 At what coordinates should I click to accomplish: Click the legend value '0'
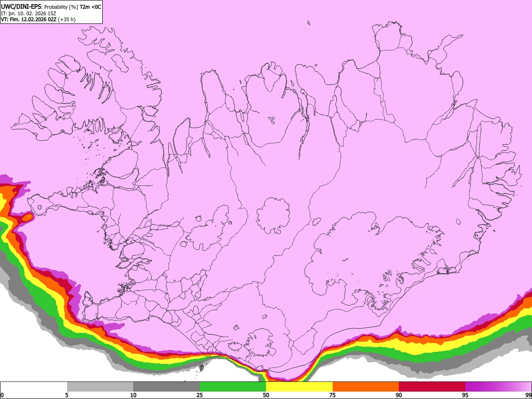[2, 395]
